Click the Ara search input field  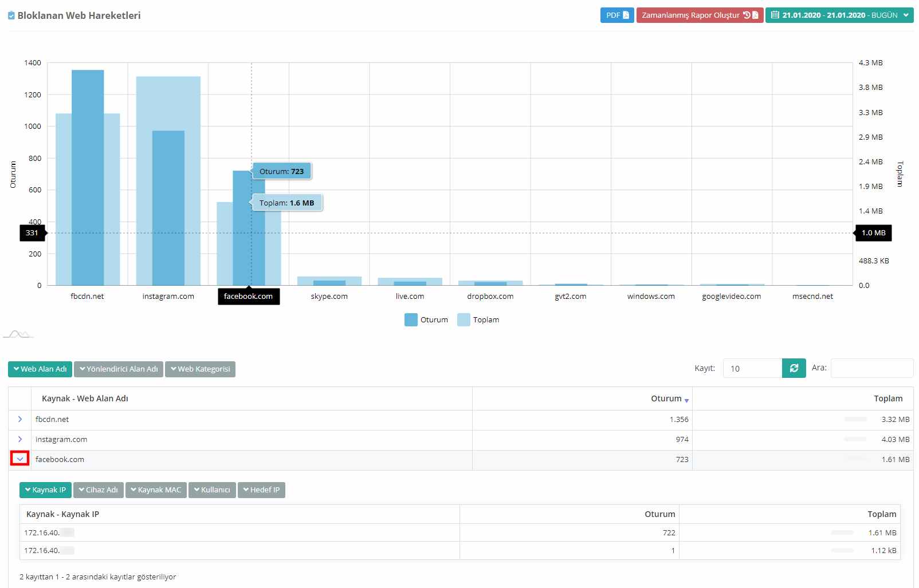click(x=871, y=368)
